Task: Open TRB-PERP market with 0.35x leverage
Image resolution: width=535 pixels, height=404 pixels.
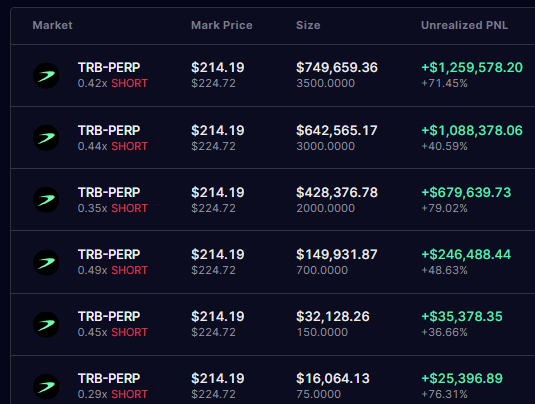Action: (109, 192)
